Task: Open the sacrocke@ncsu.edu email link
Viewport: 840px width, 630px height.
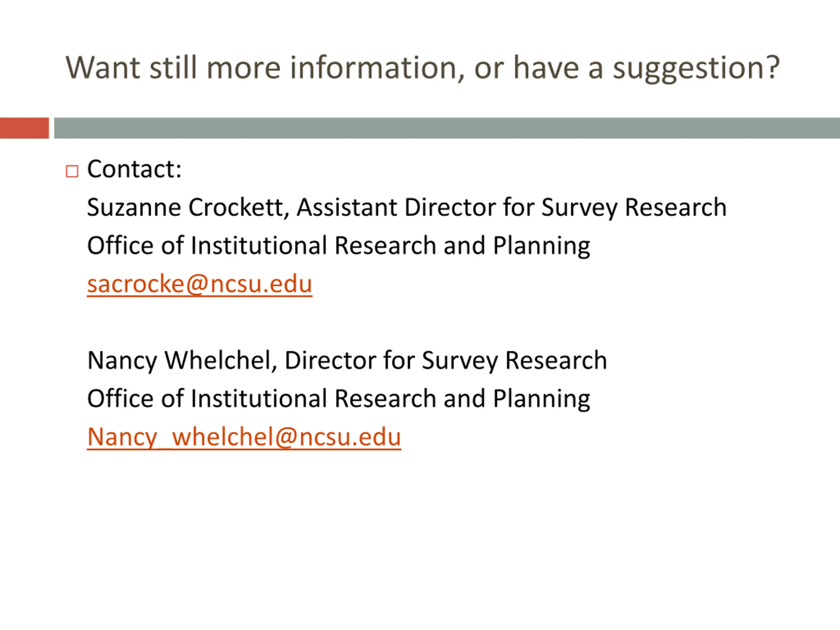Action: (x=199, y=284)
